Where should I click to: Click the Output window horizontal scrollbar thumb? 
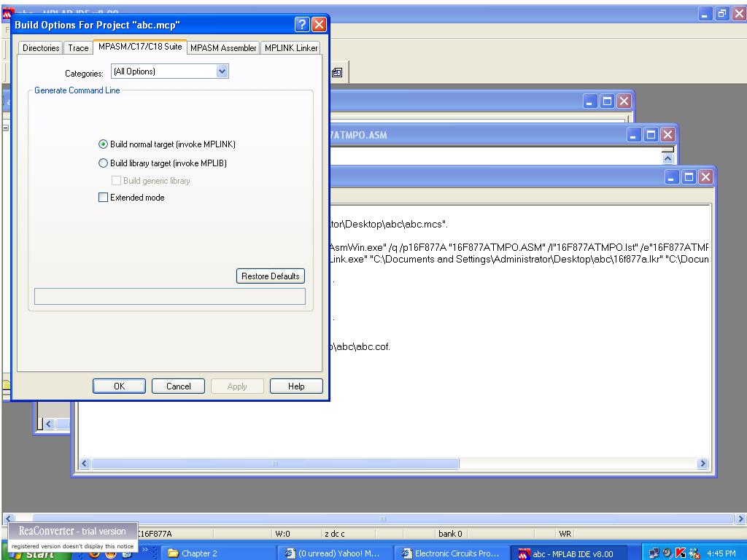(x=275, y=463)
